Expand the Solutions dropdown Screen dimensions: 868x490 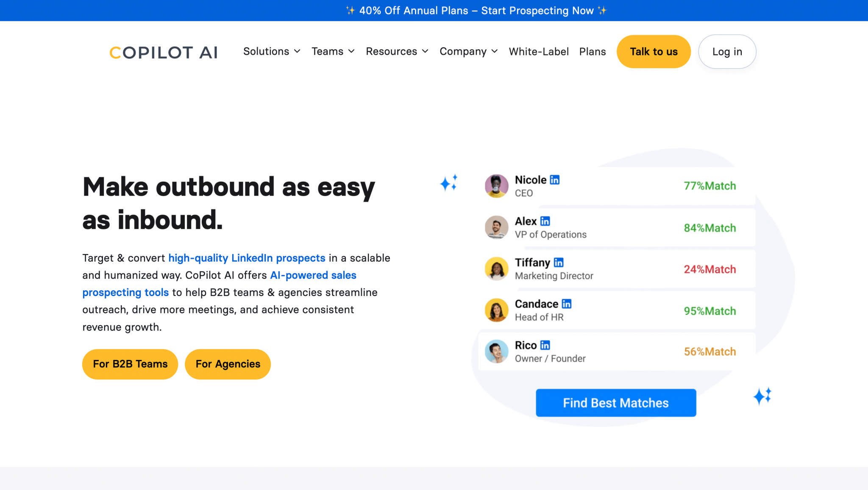coord(272,51)
